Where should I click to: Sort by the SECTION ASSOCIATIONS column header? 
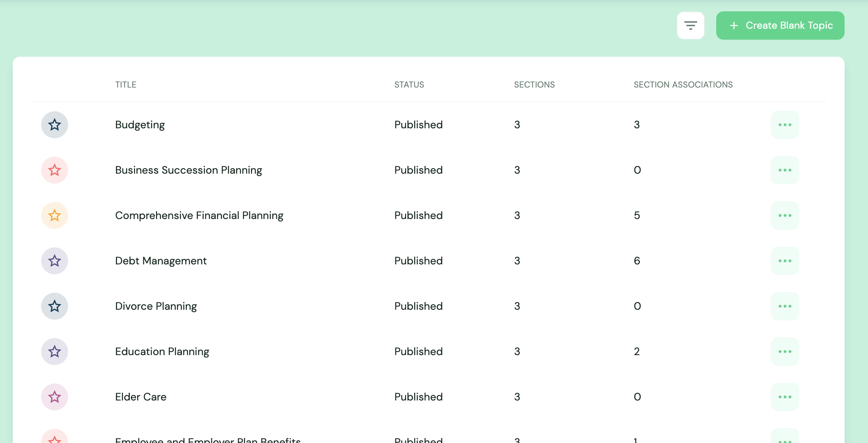(683, 84)
